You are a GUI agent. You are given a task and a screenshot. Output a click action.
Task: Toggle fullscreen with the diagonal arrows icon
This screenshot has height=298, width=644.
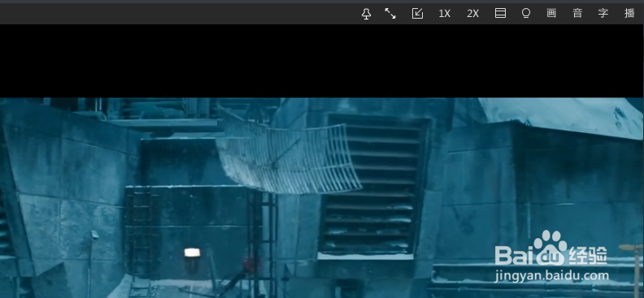[389, 14]
